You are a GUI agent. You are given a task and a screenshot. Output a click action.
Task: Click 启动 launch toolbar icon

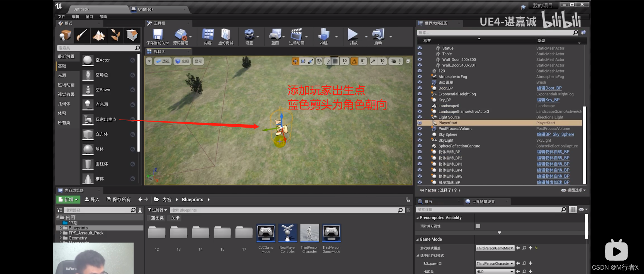click(x=378, y=37)
